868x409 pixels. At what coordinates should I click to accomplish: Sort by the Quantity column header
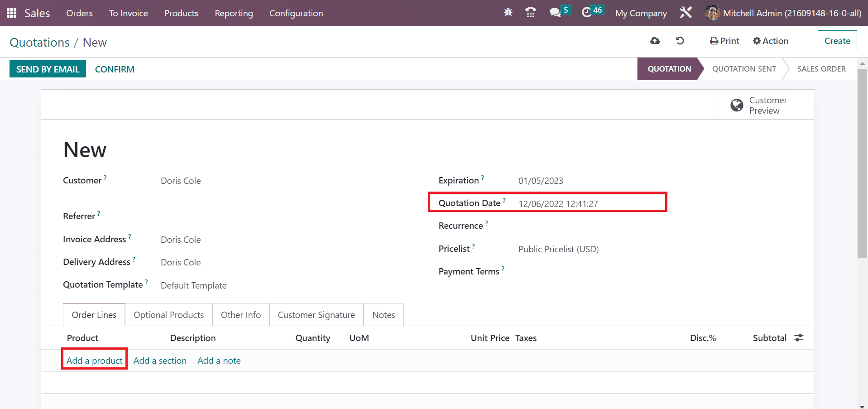point(312,338)
